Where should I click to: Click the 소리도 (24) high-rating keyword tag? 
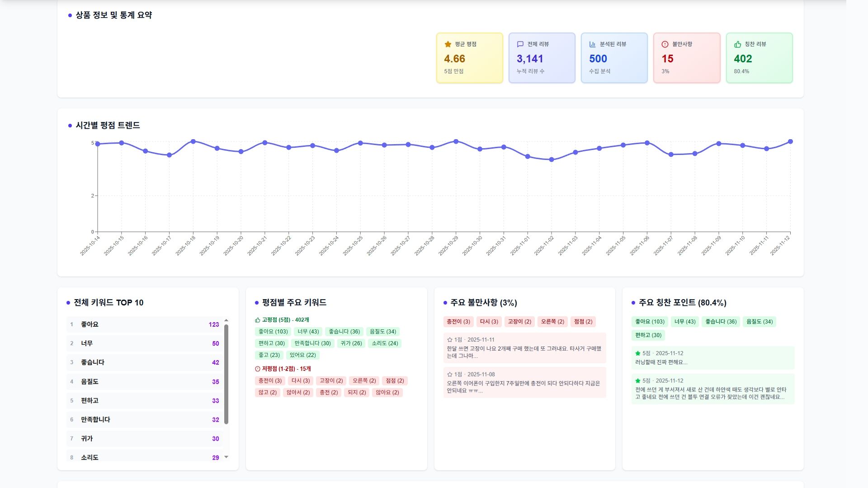[x=385, y=343]
